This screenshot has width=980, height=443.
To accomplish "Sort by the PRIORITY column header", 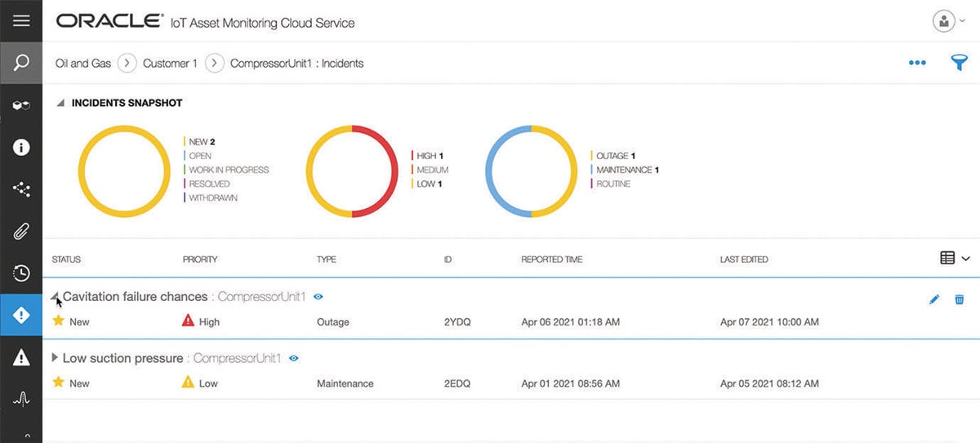I will pyautogui.click(x=200, y=259).
